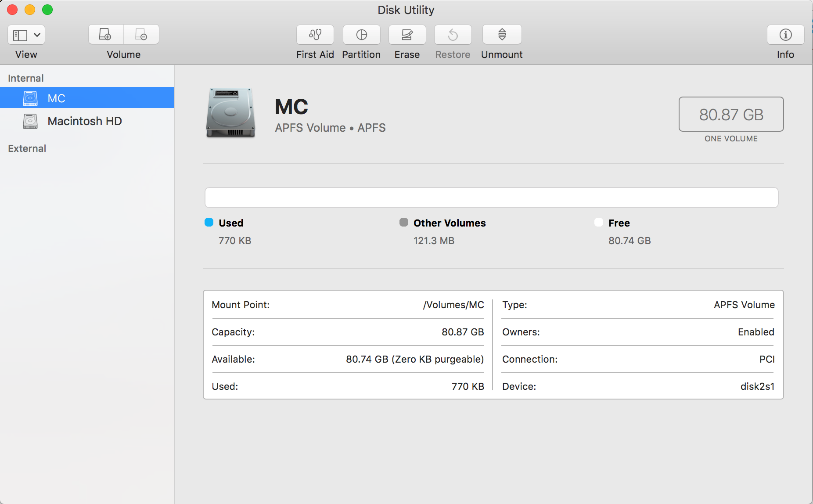Open the Partition tool
This screenshot has height=504, width=813.
(x=361, y=35)
